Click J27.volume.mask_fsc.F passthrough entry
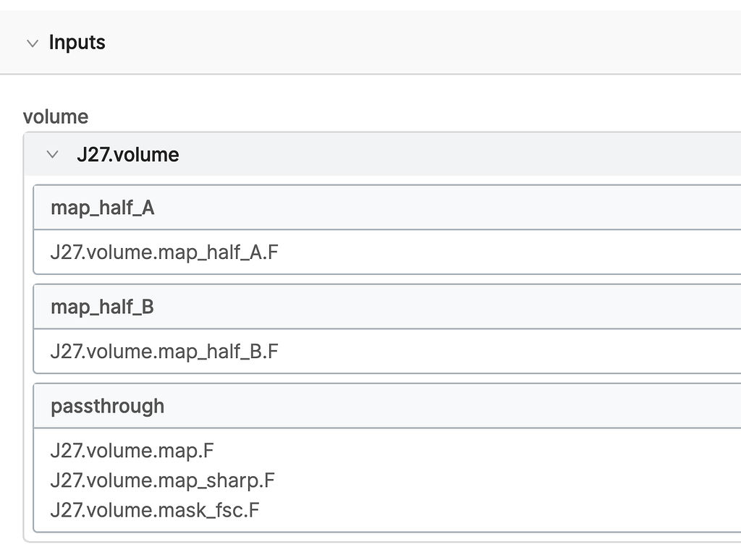741x560 pixels. pyautogui.click(x=155, y=510)
